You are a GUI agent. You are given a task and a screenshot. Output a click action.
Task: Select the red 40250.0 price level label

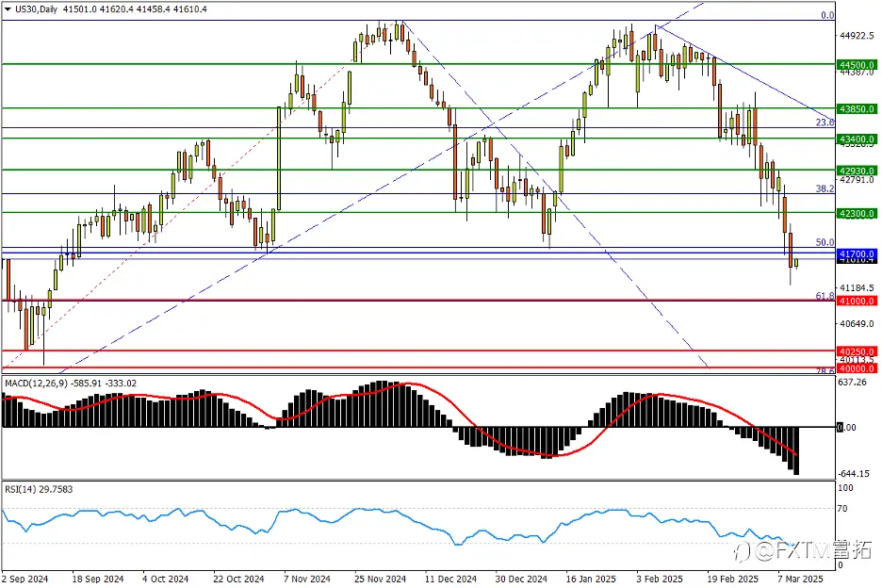tap(857, 351)
